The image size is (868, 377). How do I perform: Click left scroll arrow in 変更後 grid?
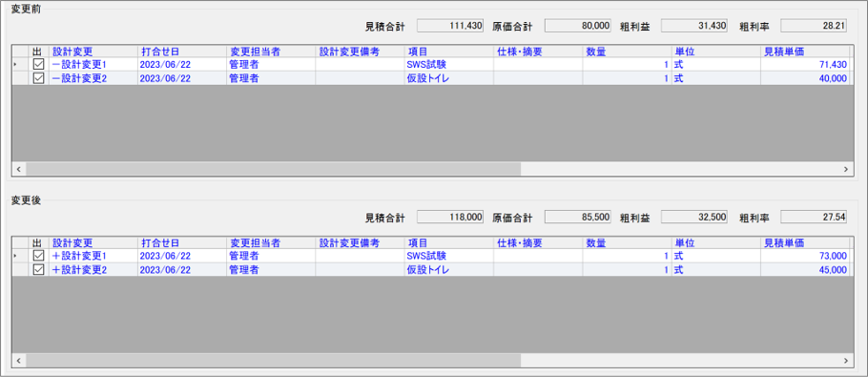pos(18,360)
